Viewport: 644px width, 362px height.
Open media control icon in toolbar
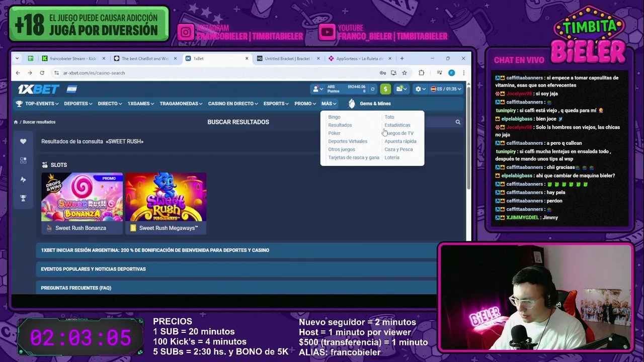tap(439, 73)
